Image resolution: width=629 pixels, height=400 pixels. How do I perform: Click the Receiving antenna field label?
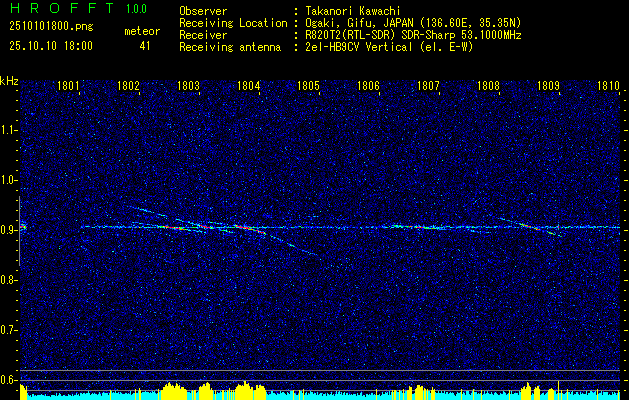tap(230, 47)
